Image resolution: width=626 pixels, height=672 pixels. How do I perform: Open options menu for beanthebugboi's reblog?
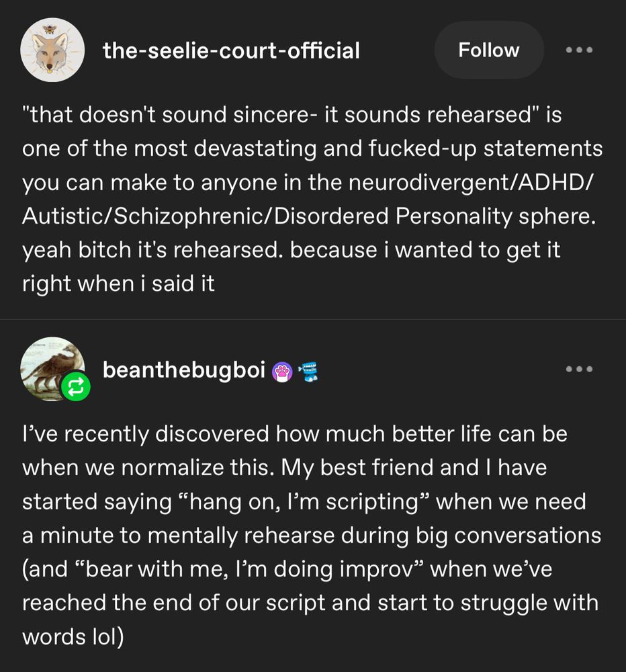pyautogui.click(x=579, y=369)
